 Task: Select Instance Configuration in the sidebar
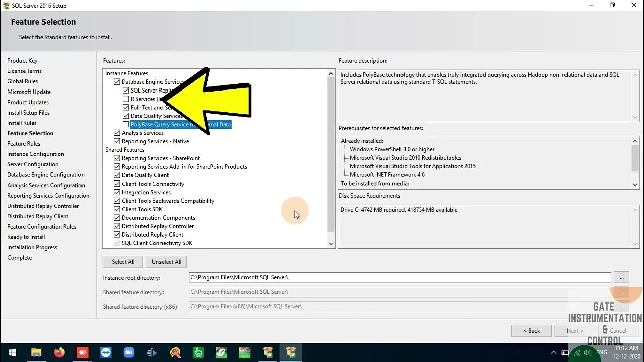point(36,154)
